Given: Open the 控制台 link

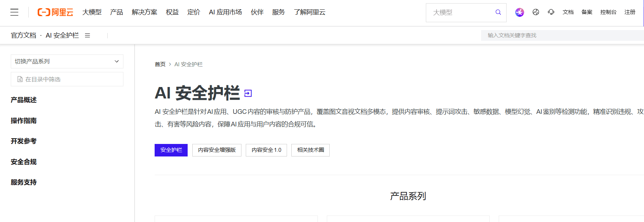Looking at the screenshot, I should point(608,12).
